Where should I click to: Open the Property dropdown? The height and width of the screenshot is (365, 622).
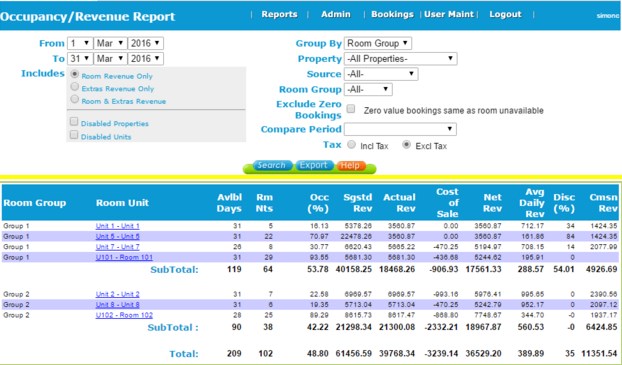coord(400,59)
